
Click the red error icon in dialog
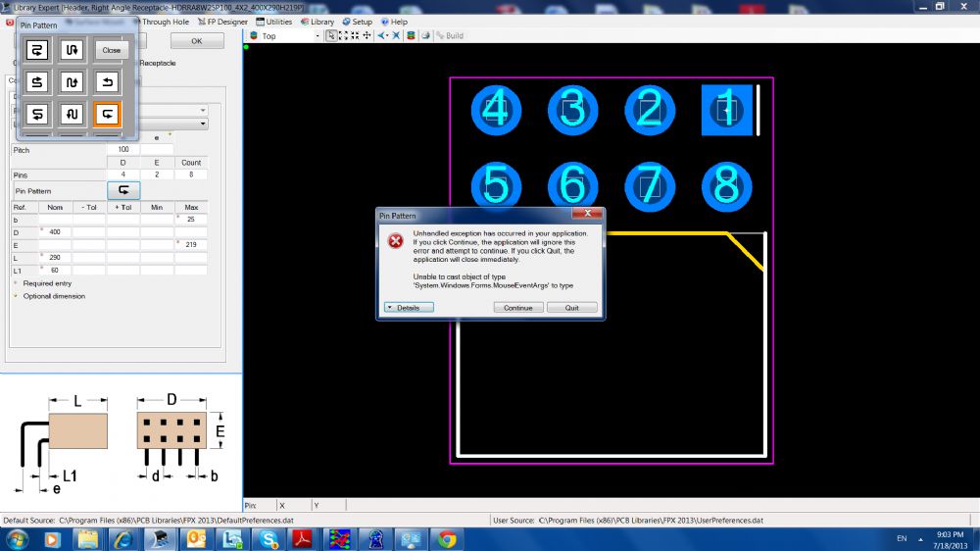point(395,241)
